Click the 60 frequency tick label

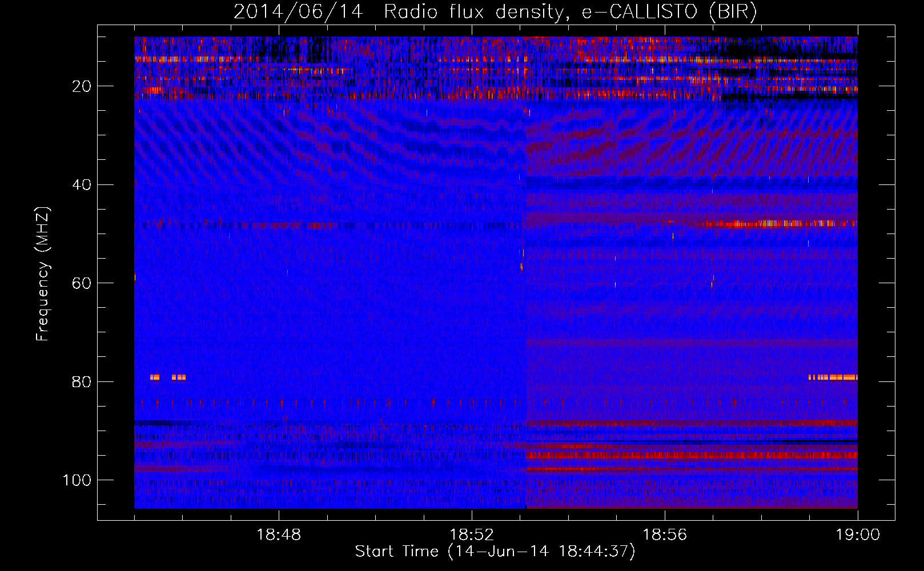(82, 284)
